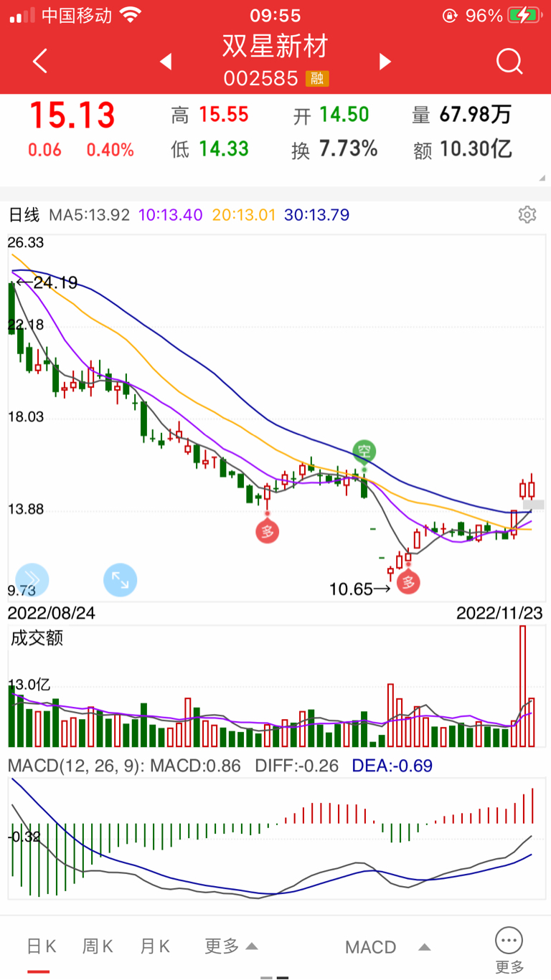The height and width of the screenshot is (980, 551).
Task: Tap the change percent 0.40%
Action: [x=110, y=150]
